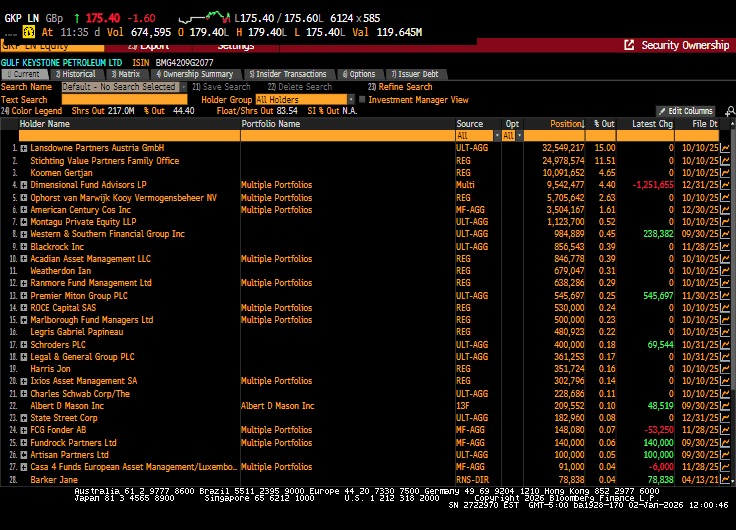The height and width of the screenshot is (530, 736).
Task: Open the chart icon in the State Street Corp row
Action: (725, 418)
